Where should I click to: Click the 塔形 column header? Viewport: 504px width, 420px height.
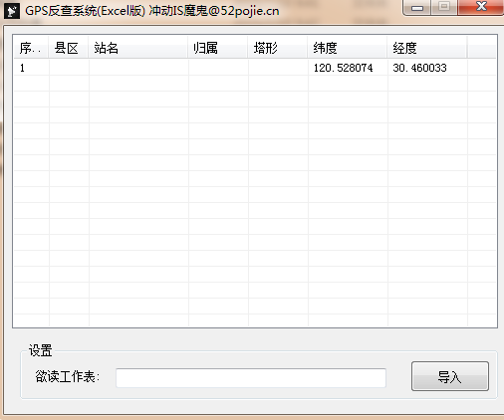[278, 48]
